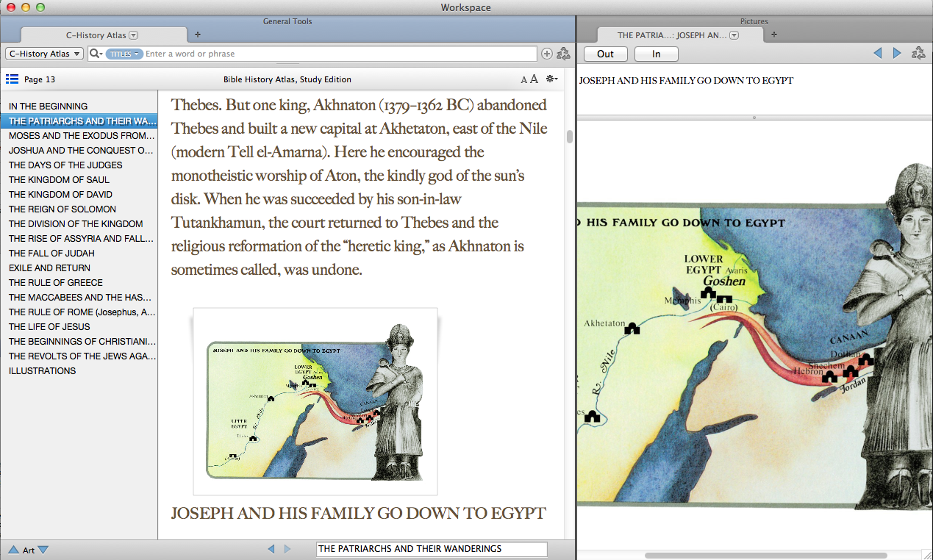Select THE PATRIARCHS AND THEIR WA... in the contents list
This screenshot has height=560, width=933.
click(x=79, y=121)
